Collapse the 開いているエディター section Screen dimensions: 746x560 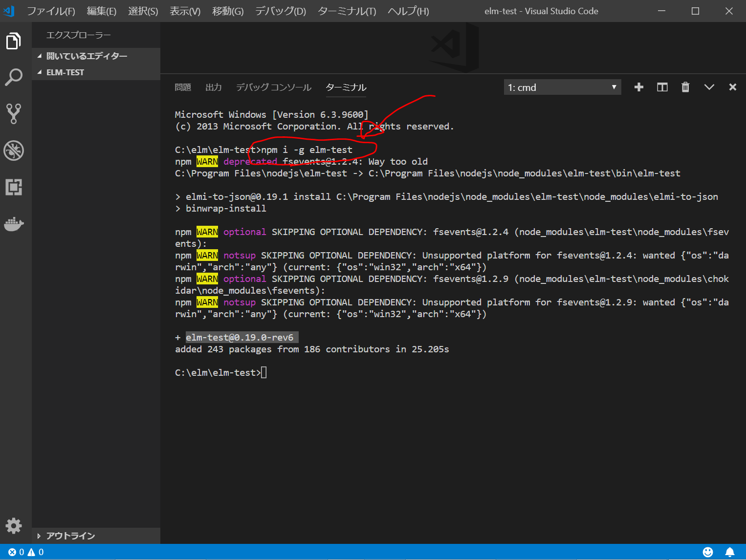(x=96, y=56)
